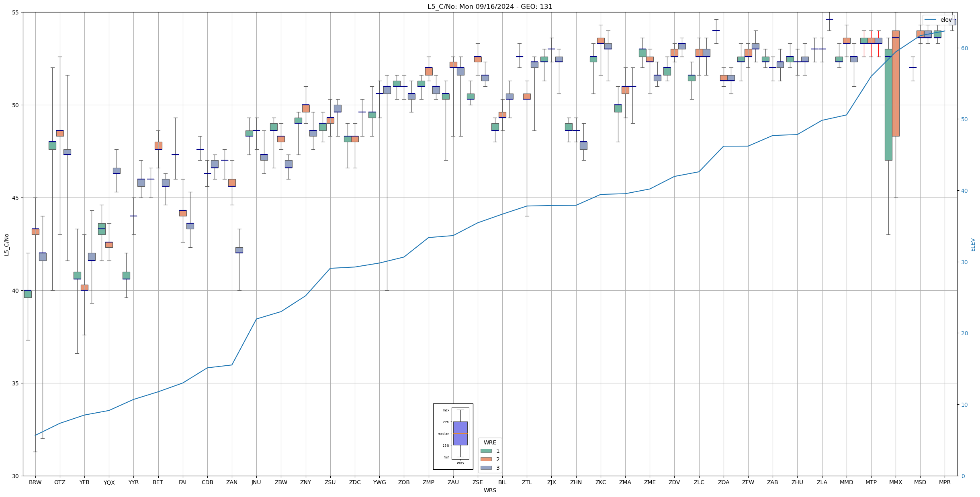This screenshot has width=980, height=497.
Task: Click the tall orange MMX box
Action: [x=896, y=84]
